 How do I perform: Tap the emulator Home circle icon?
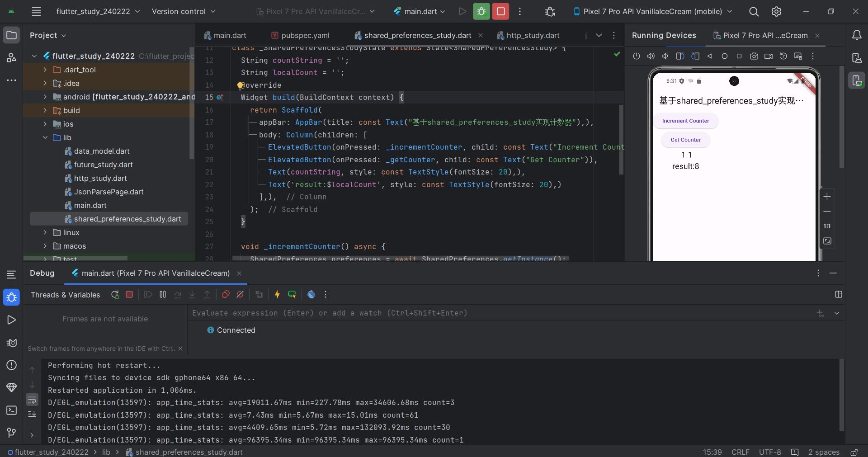pos(724,56)
